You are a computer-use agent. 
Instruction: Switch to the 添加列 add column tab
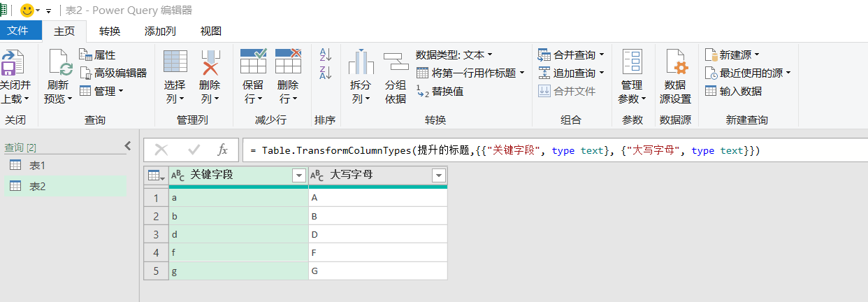pyautogui.click(x=160, y=31)
